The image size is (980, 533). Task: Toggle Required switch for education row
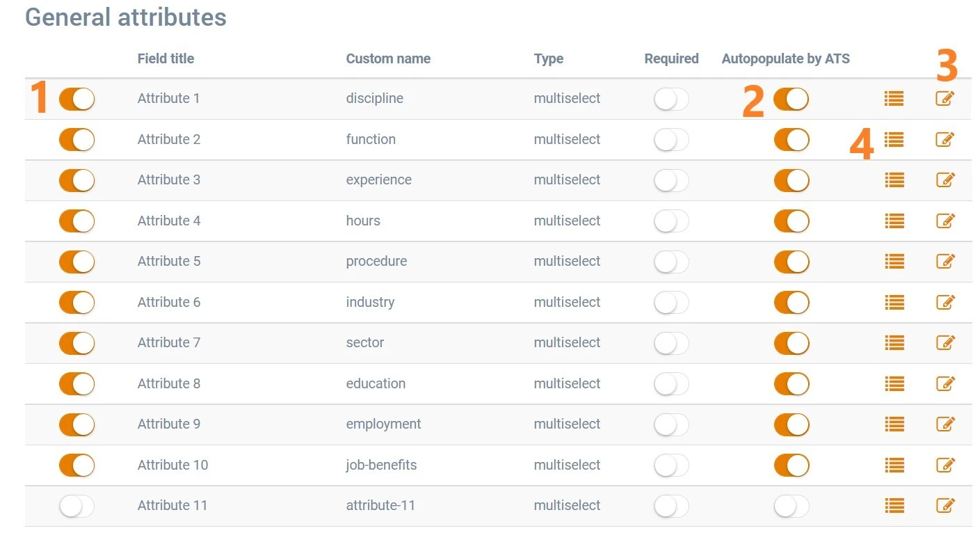point(671,384)
